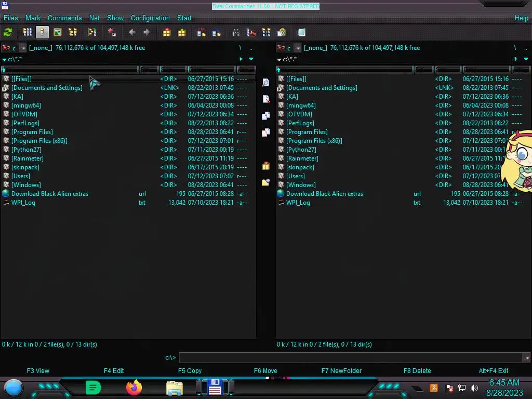
Task: Select [Windows] folder in the right panel
Action: (403, 185)
